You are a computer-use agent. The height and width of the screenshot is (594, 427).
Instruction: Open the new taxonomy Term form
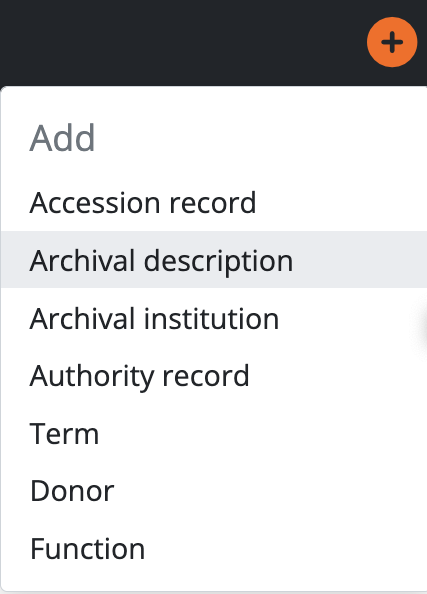(214, 433)
